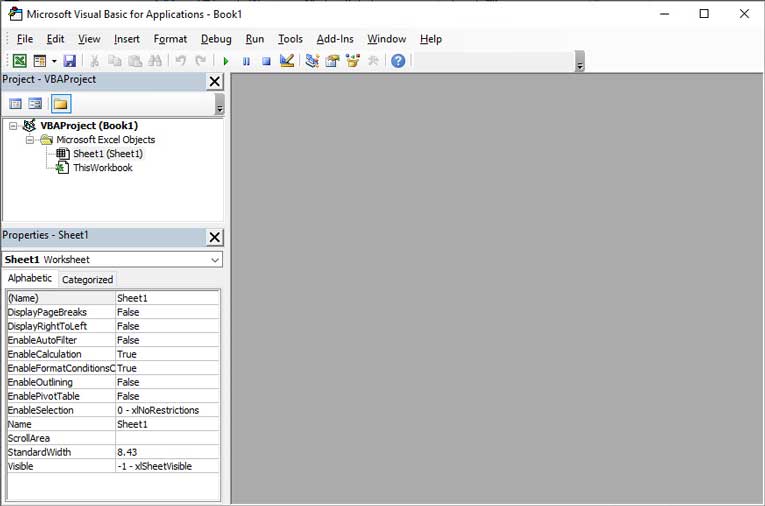Click EnableSelection value xlNoRestrictions
This screenshot has width=765, height=506.
167,410
